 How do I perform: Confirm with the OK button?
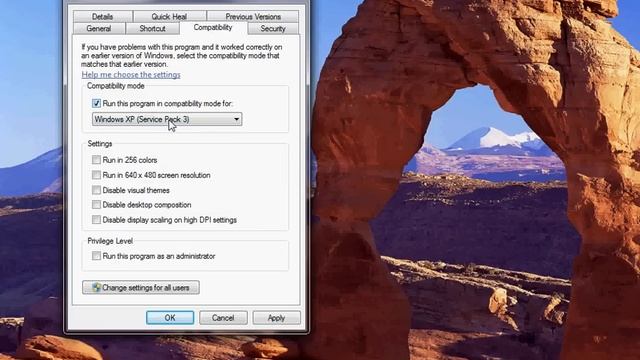(170, 318)
